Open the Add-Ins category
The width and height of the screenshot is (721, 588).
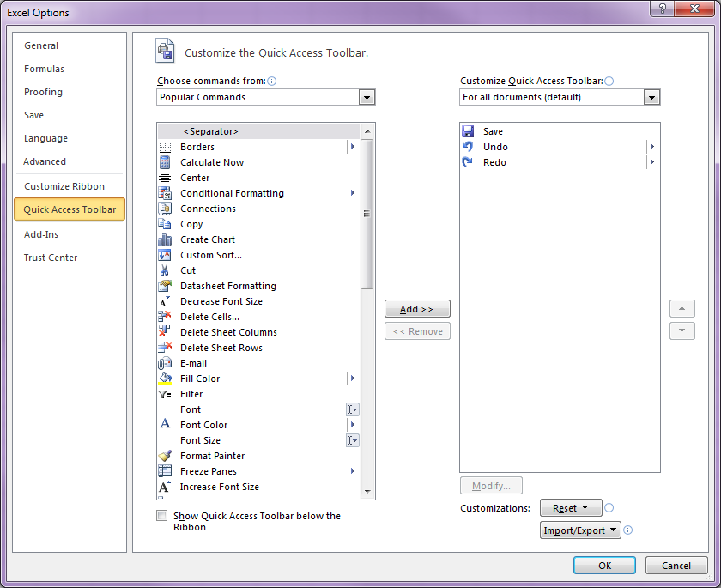(41, 234)
